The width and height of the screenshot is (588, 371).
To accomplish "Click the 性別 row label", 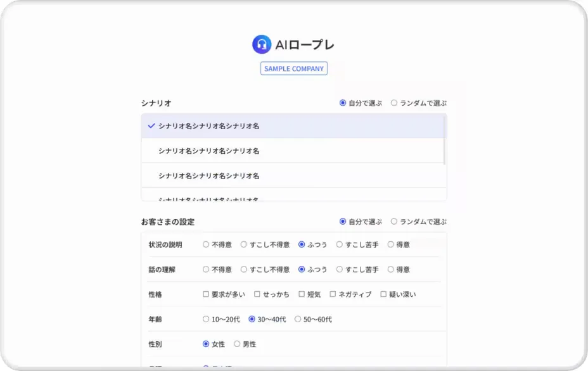I will (x=155, y=344).
